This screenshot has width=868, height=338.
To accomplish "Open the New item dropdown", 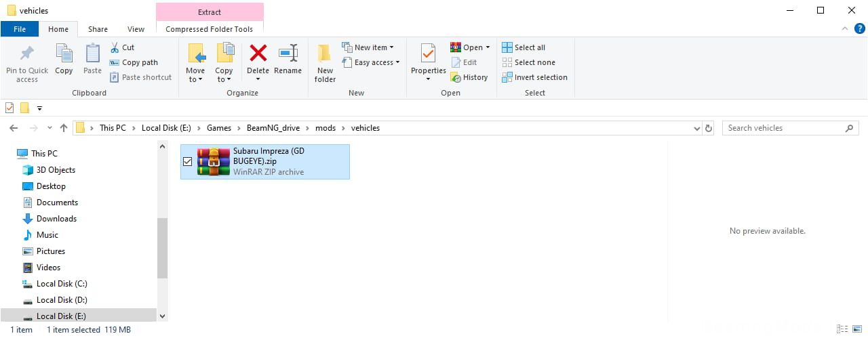I will click(368, 47).
